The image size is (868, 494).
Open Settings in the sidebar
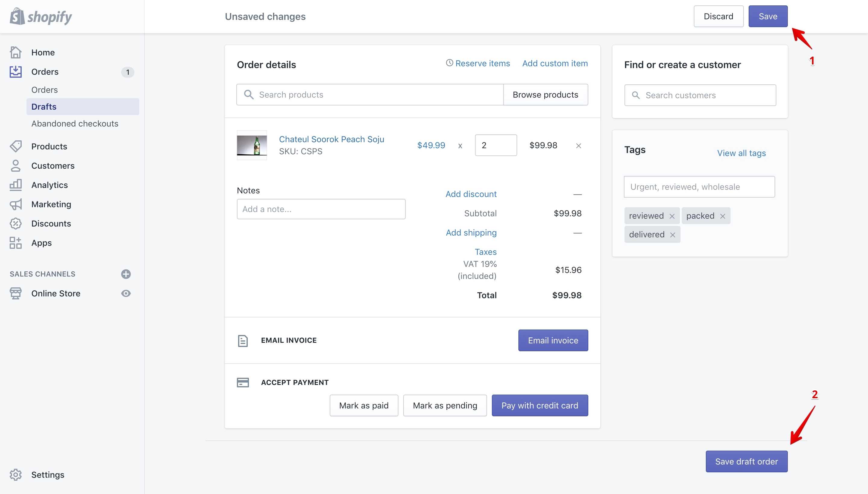(x=48, y=475)
